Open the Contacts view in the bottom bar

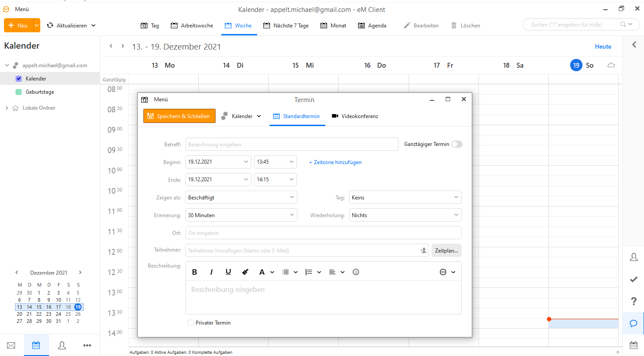tap(62, 345)
